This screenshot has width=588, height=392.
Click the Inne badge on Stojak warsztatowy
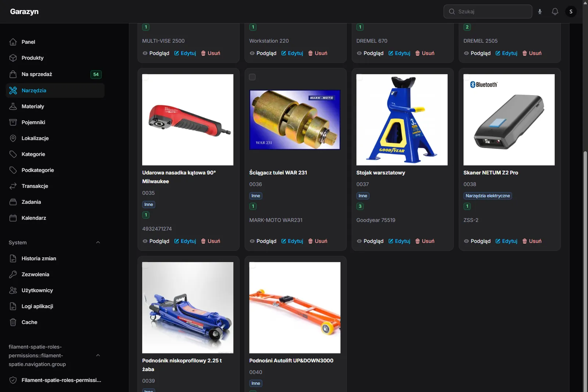pyautogui.click(x=363, y=196)
